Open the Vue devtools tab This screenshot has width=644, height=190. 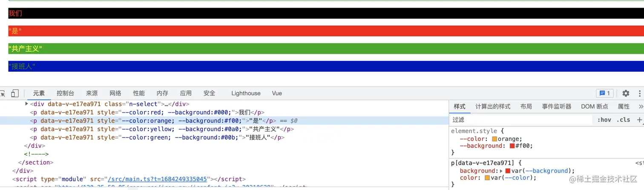click(x=277, y=93)
